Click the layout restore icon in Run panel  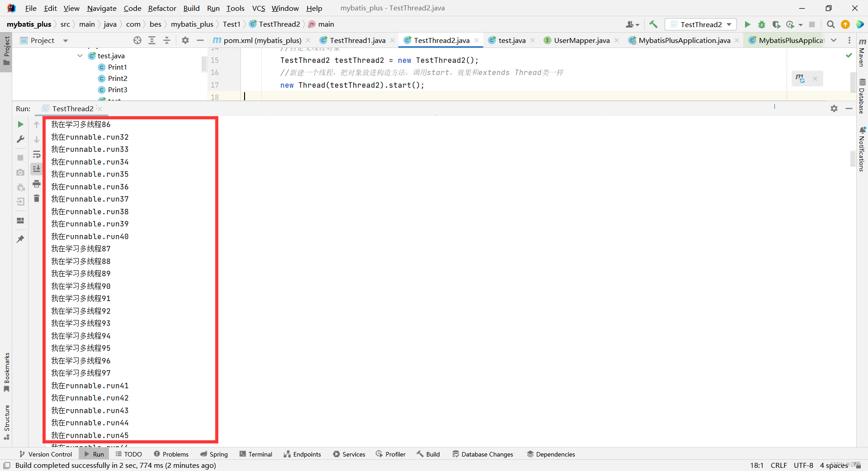[20, 220]
